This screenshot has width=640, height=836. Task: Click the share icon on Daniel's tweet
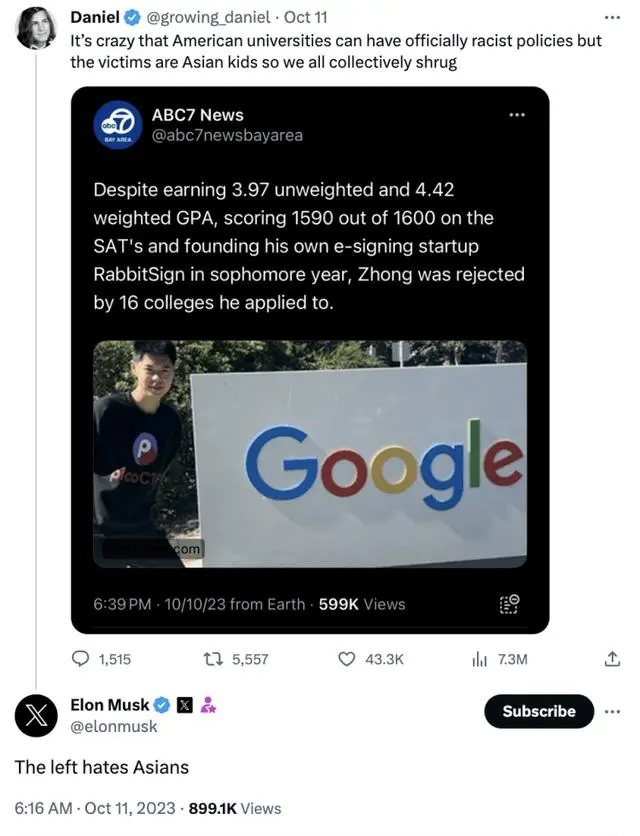(x=612, y=659)
